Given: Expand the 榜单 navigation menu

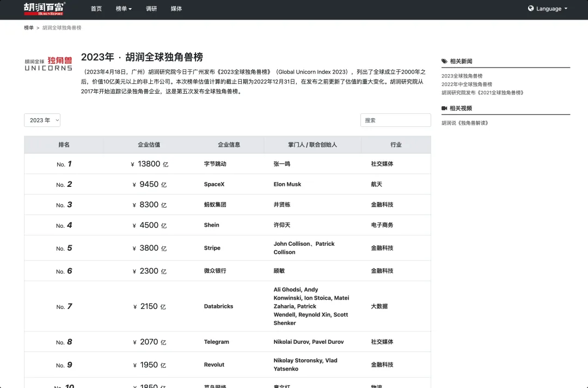Looking at the screenshot, I should click(x=124, y=9).
